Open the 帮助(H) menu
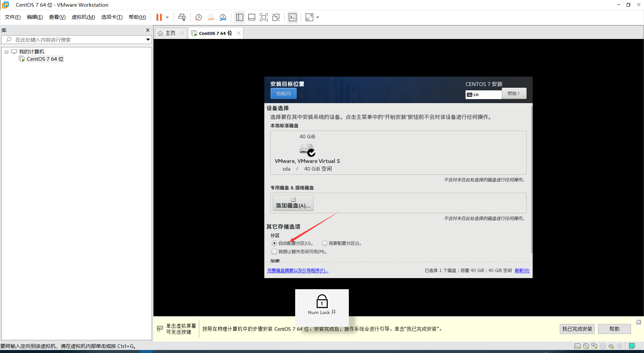 [138, 17]
